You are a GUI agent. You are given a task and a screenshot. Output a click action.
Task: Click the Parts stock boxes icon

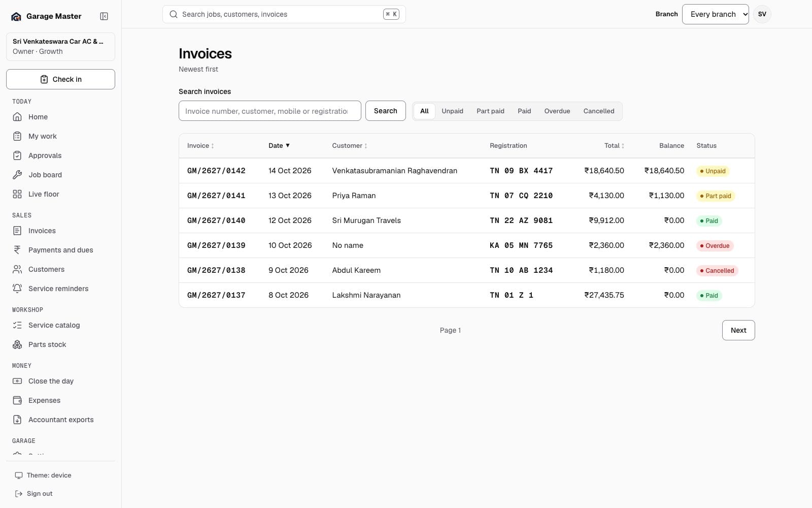point(17,344)
